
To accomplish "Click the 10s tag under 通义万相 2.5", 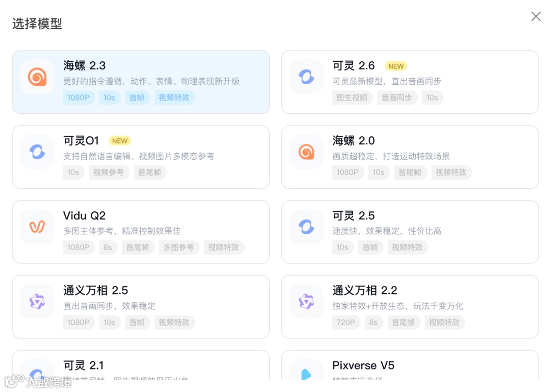I will [x=109, y=322].
